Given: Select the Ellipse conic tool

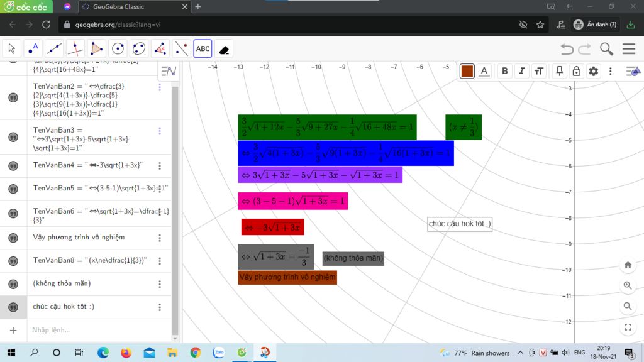Looking at the screenshot, I should (139, 49).
